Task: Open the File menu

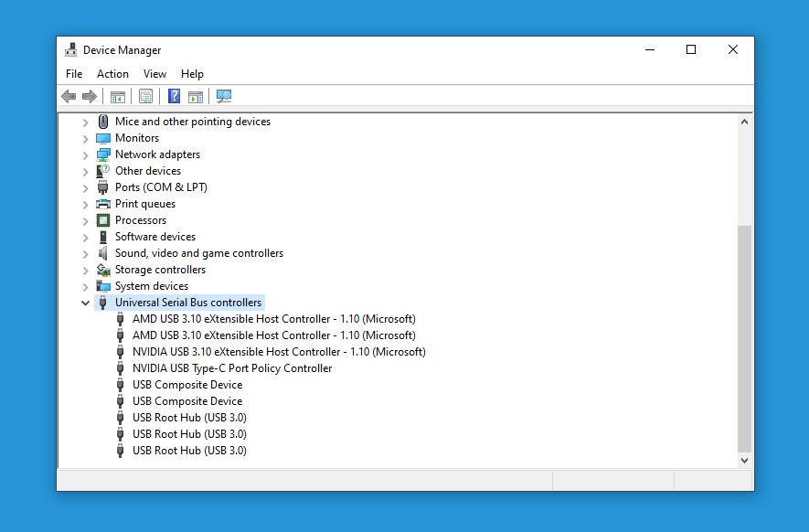Action: point(74,74)
